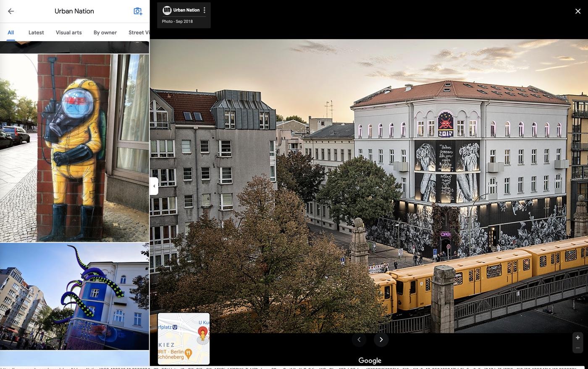The image size is (588, 369).
Task: Zoom out with the minus icon
Action: (x=578, y=348)
